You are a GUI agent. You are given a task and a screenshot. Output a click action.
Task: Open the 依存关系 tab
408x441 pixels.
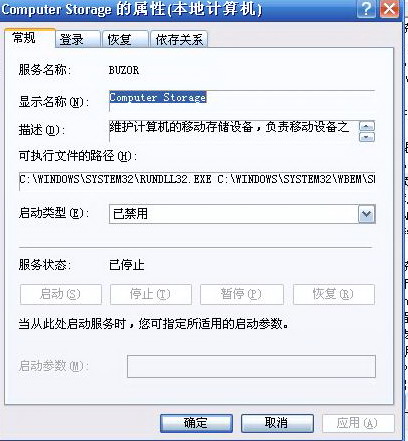[x=179, y=39]
